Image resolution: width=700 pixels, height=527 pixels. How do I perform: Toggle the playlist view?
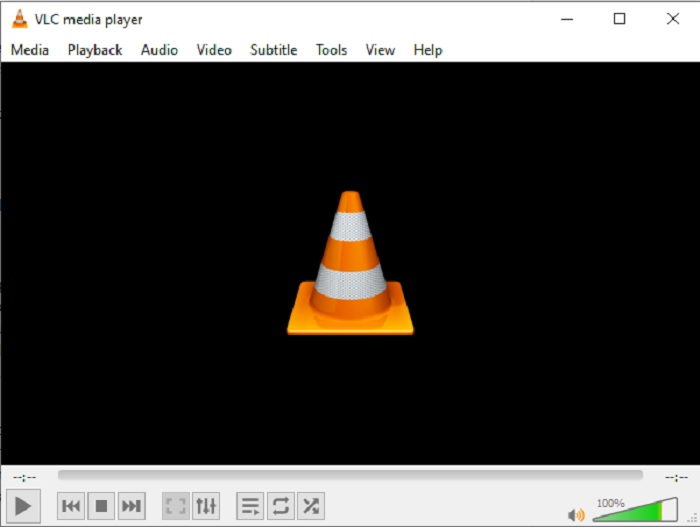click(x=250, y=506)
